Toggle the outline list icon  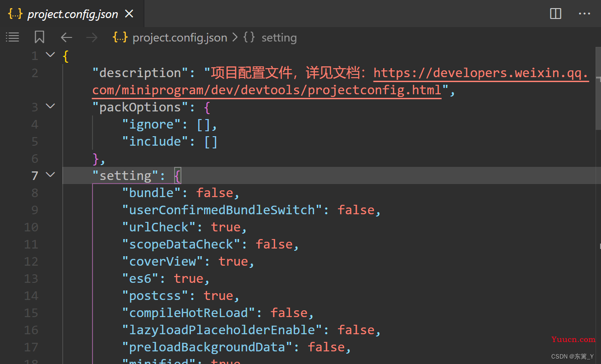(12, 37)
